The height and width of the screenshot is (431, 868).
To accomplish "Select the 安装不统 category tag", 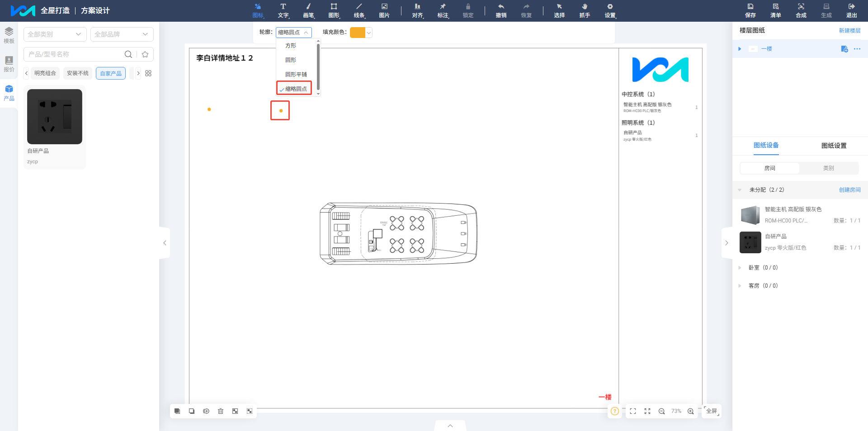I will tap(78, 73).
